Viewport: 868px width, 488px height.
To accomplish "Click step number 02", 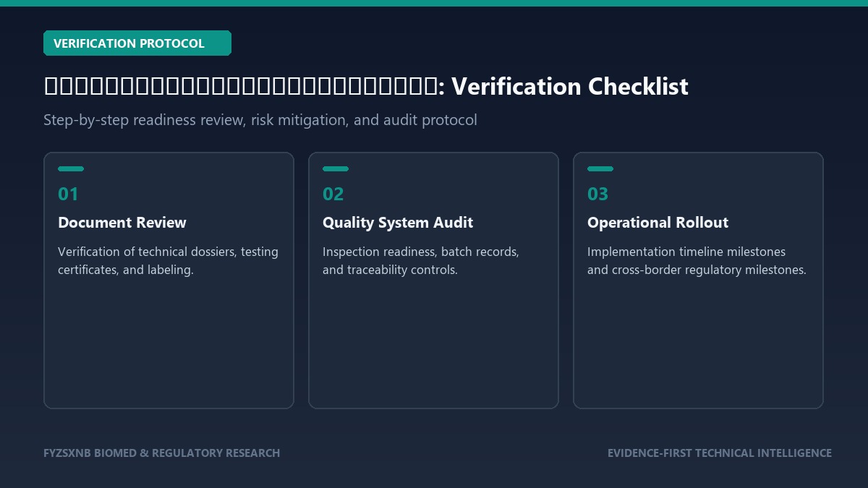I will click(x=333, y=194).
